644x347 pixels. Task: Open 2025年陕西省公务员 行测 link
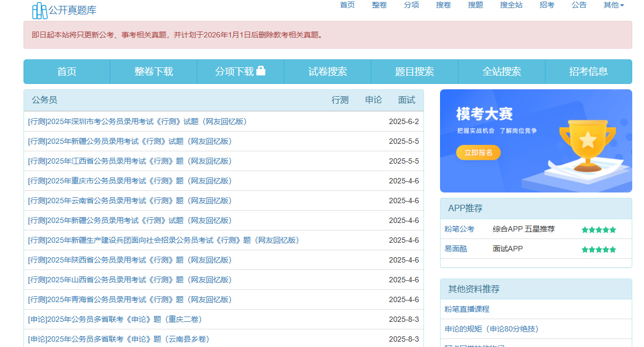pos(130,260)
